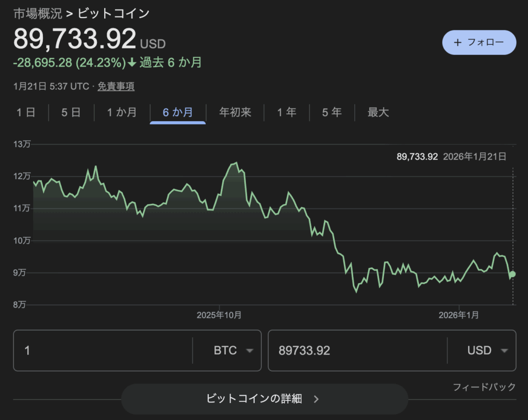
Task: Select the 6か月 range tab
Action: [178, 112]
